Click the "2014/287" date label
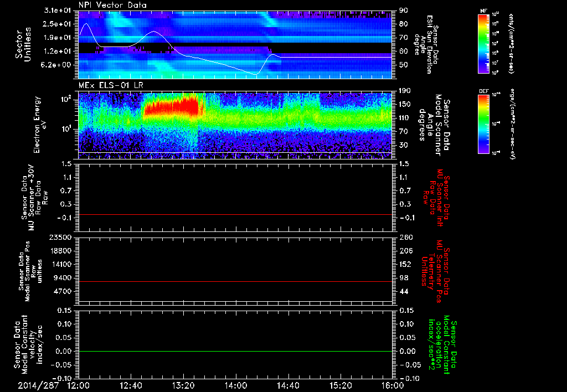The height and width of the screenshot is (392, 567). pos(38,386)
